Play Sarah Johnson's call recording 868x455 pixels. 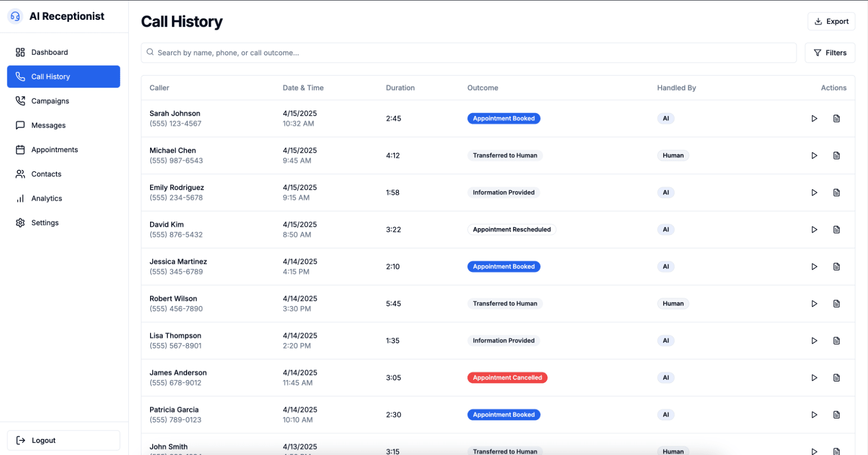point(814,119)
